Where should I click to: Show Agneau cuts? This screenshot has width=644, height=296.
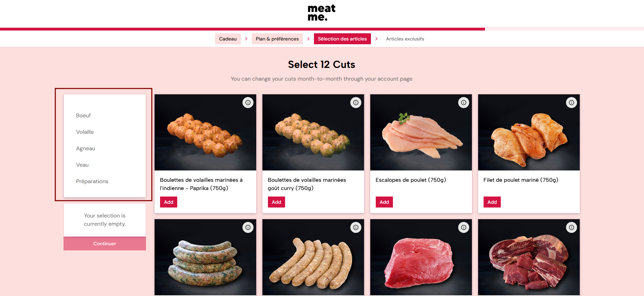click(x=86, y=149)
